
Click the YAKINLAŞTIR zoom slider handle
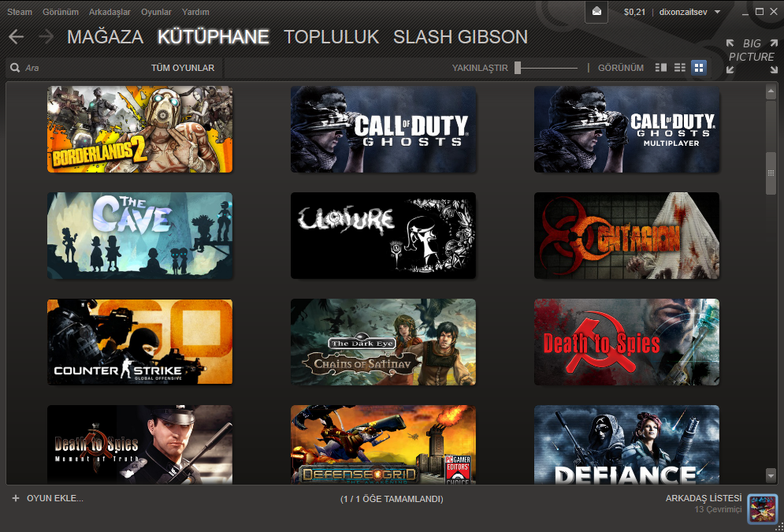[518, 68]
